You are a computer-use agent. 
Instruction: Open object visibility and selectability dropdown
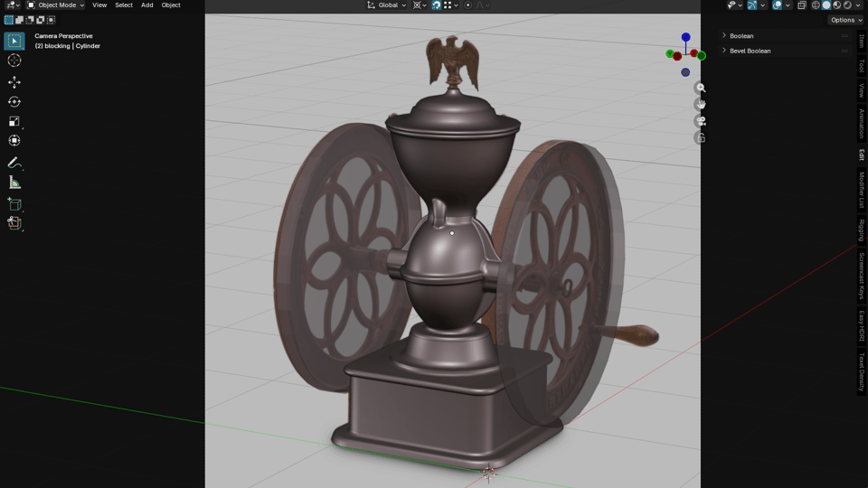[x=734, y=5]
